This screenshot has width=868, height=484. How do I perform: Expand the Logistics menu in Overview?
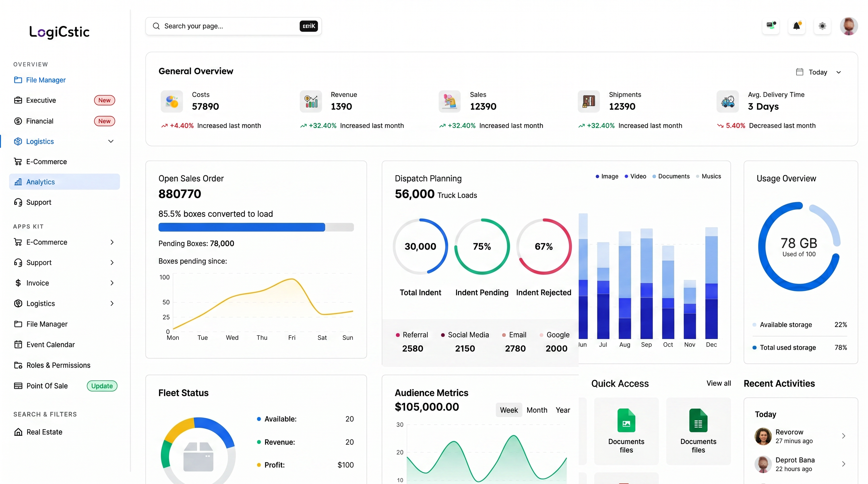coord(110,141)
